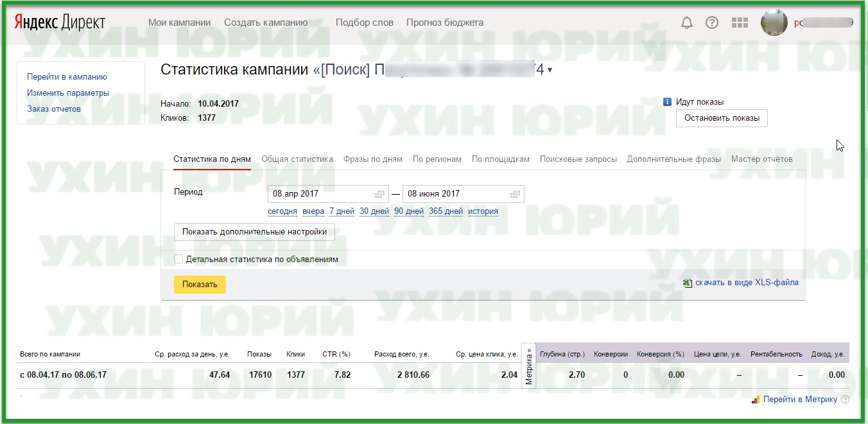
Task: Download statistics via the XLS file icon
Action: [x=687, y=283]
